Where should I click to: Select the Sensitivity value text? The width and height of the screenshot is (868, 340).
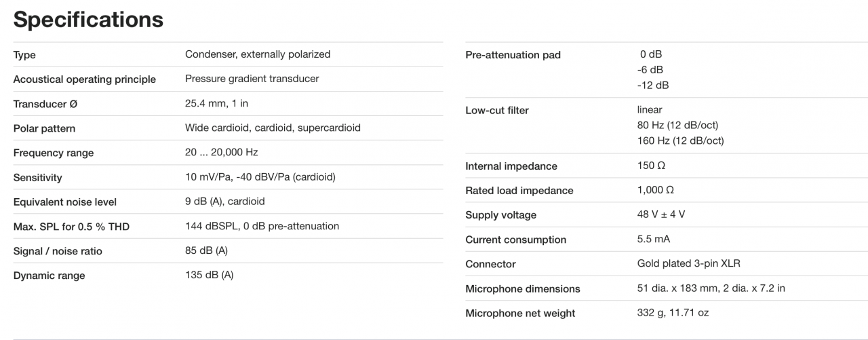[x=260, y=177]
